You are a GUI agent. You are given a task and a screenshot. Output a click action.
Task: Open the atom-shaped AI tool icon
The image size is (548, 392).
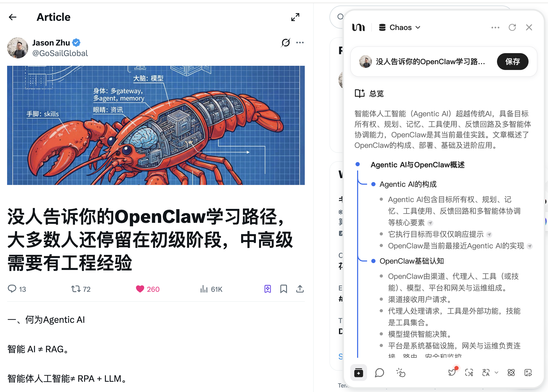point(511,373)
